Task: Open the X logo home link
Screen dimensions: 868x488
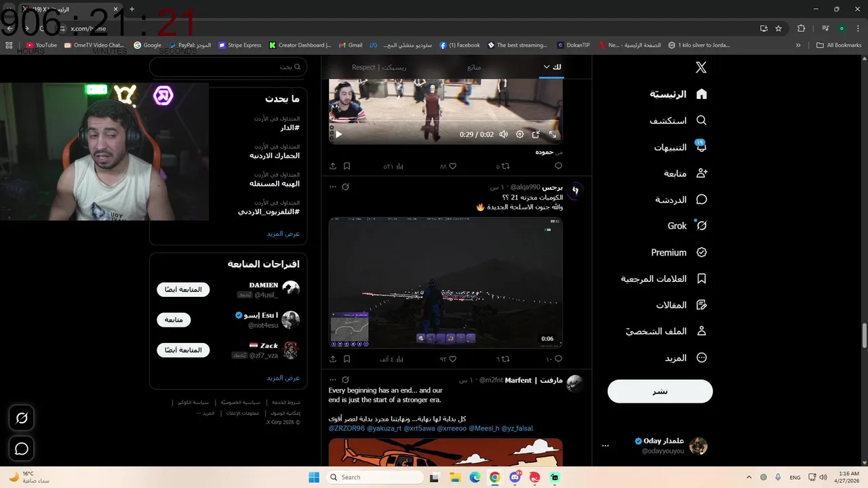Action: [x=701, y=67]
